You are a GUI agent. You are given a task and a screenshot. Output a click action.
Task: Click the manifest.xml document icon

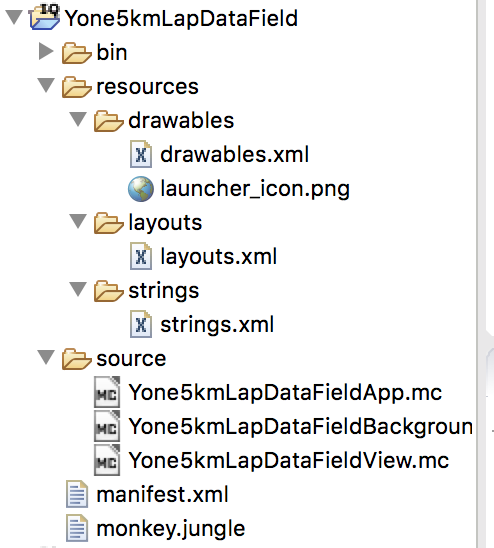[x=77, y=494]
